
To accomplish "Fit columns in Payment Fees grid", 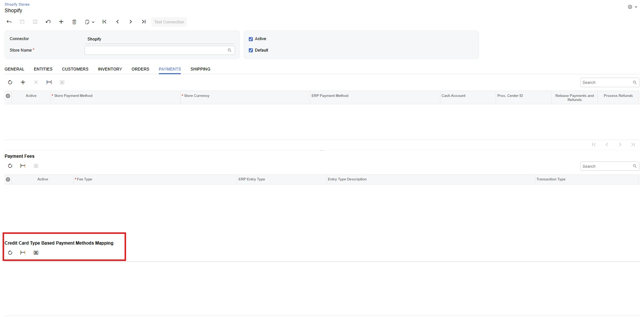I will pyautogui.click(x=23, y=166).
